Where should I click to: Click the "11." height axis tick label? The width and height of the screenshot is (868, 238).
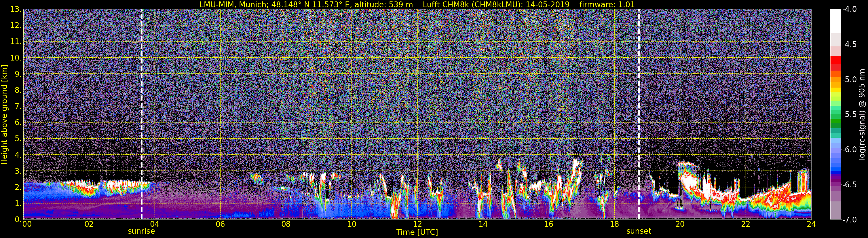tap(16, 42)
